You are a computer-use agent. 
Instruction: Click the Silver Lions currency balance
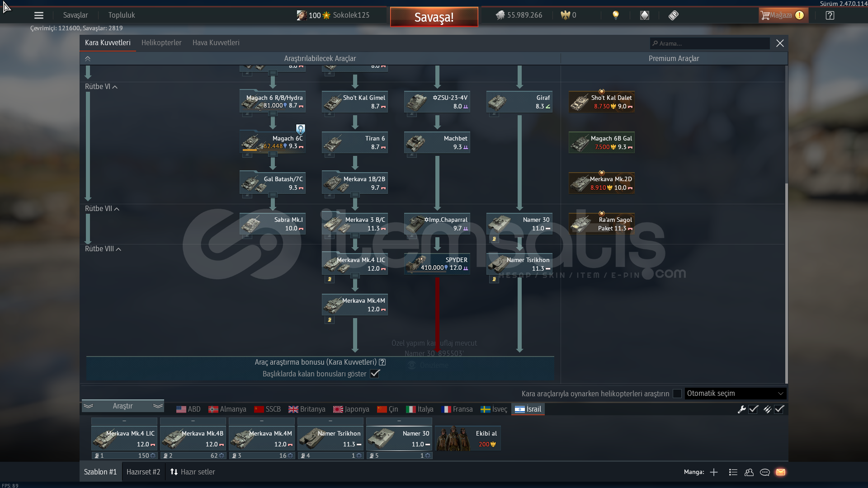coord(519,15)
